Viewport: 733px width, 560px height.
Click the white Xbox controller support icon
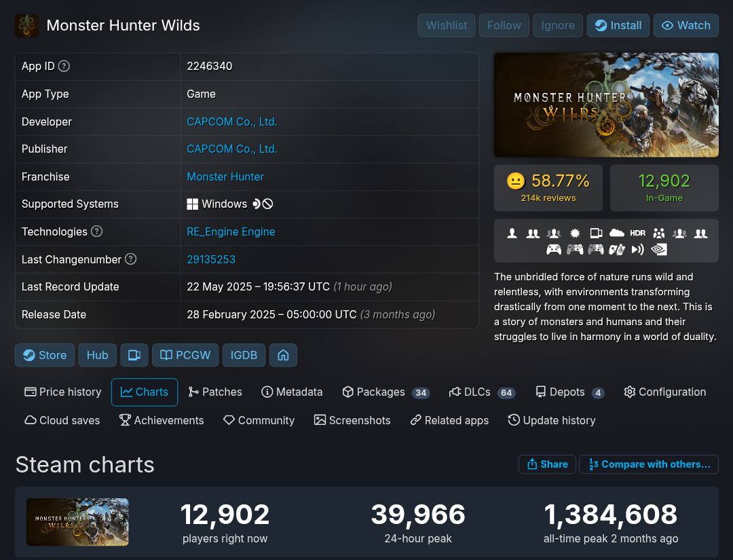click(x=554, y=250)
